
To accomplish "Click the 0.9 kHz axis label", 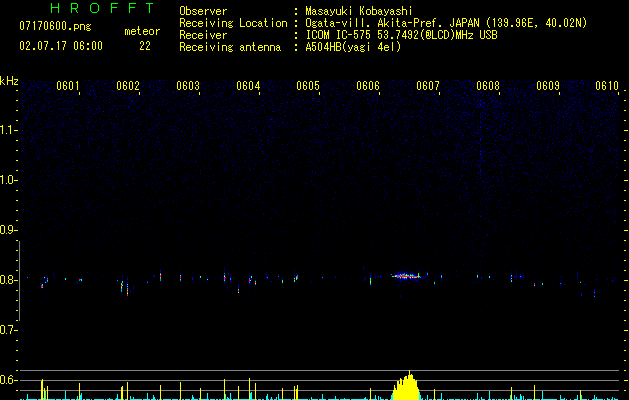I will pyautogui.click(x=9, y=230).
